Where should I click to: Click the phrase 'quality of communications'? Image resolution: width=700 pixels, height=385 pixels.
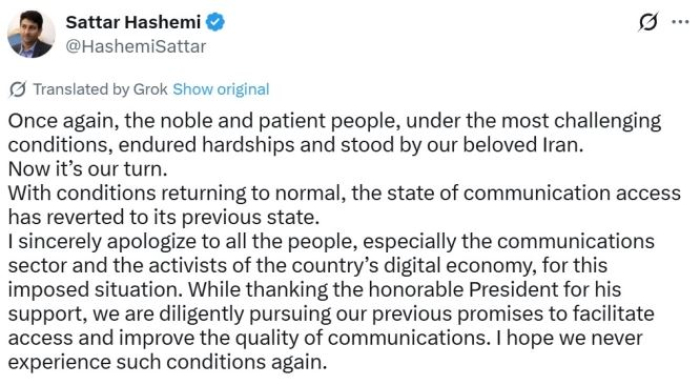[360, 338]
